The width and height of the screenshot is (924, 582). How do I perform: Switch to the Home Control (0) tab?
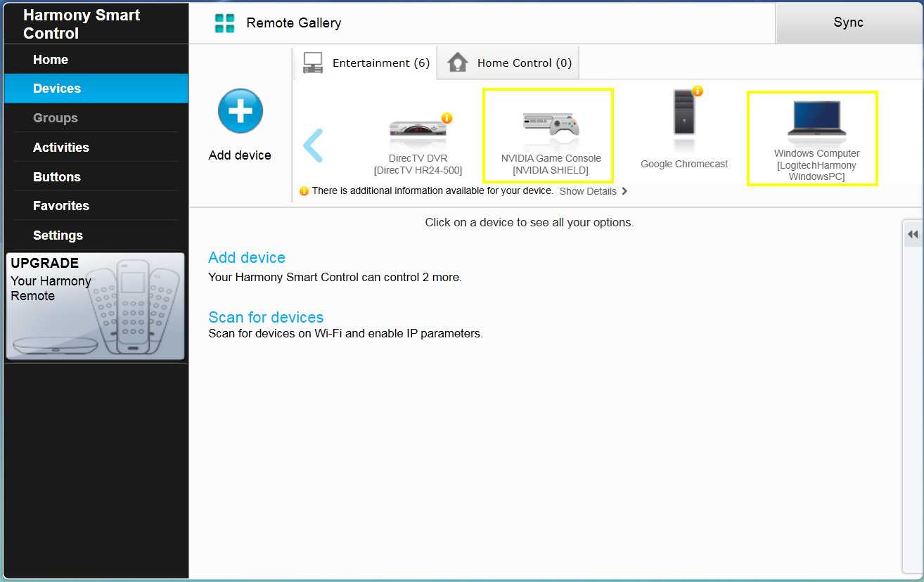coord(509,63)
